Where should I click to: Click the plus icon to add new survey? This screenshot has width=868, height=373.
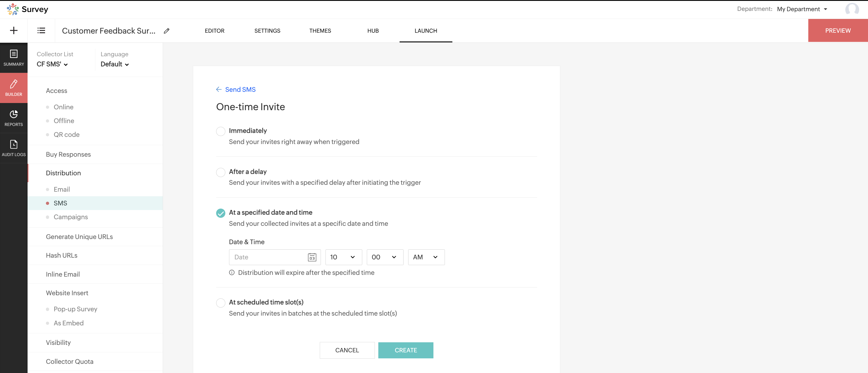[14, 31]
